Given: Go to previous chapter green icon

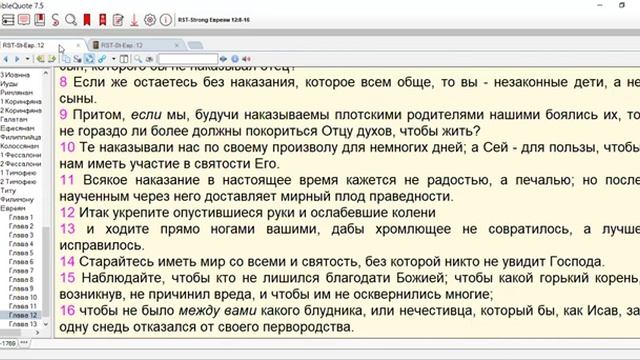Looking at the screenshot, I should click(x=40, y=59).
